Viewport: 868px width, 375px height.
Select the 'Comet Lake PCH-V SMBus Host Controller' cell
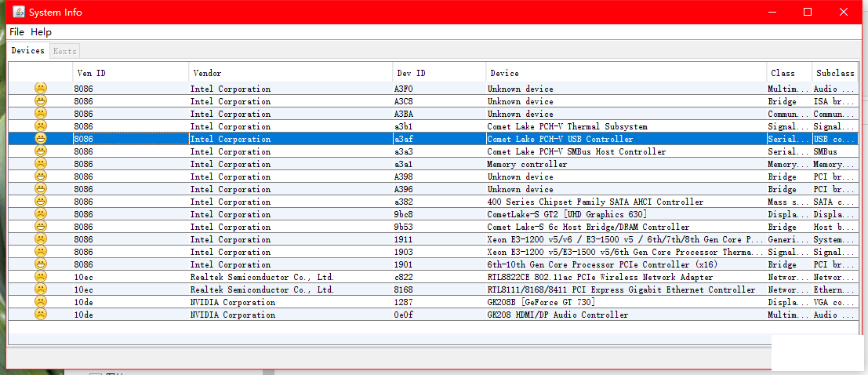coord(626,151)
